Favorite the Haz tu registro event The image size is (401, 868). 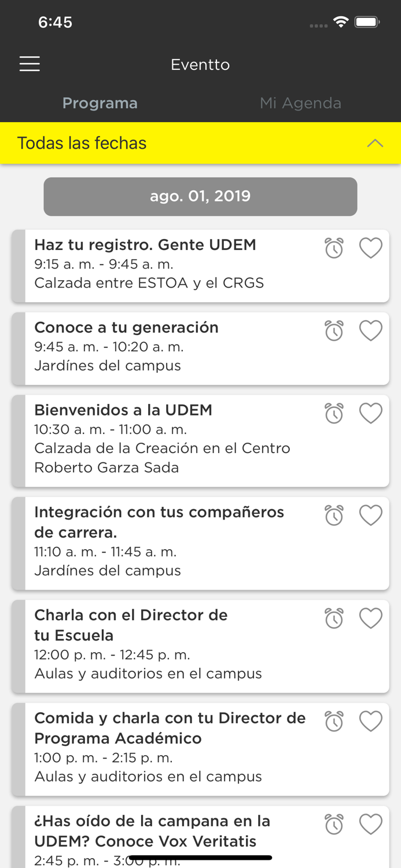pyautogui.click(x=371, y=247)
